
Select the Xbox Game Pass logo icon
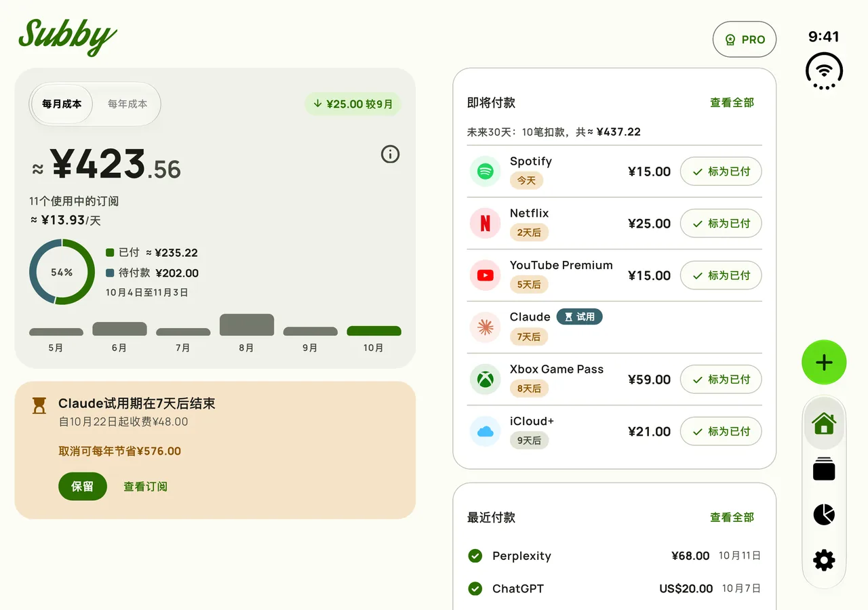pyautogui.click(x=485, y=380)
